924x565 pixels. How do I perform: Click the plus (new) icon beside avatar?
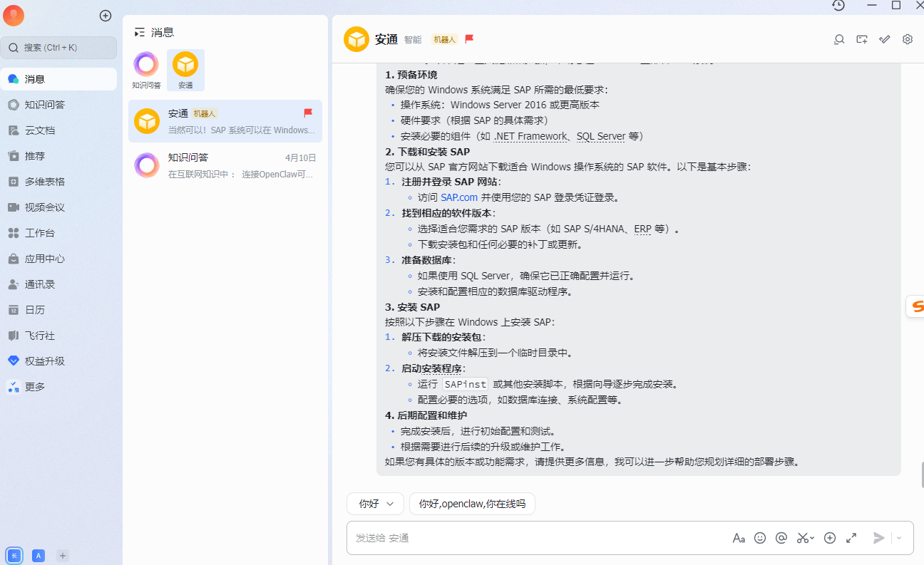point(106,15)
